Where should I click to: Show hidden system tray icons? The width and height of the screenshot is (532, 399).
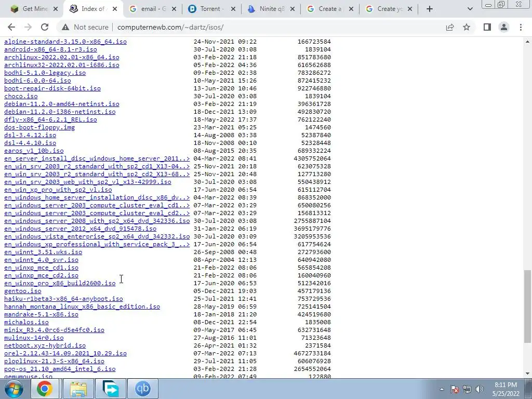point(442,390)
